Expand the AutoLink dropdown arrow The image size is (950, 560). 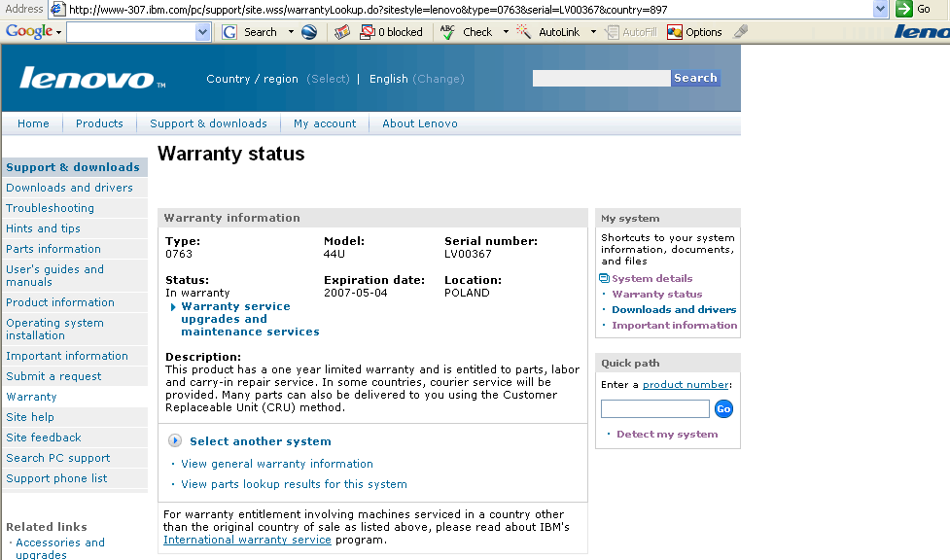coord(593,32)
